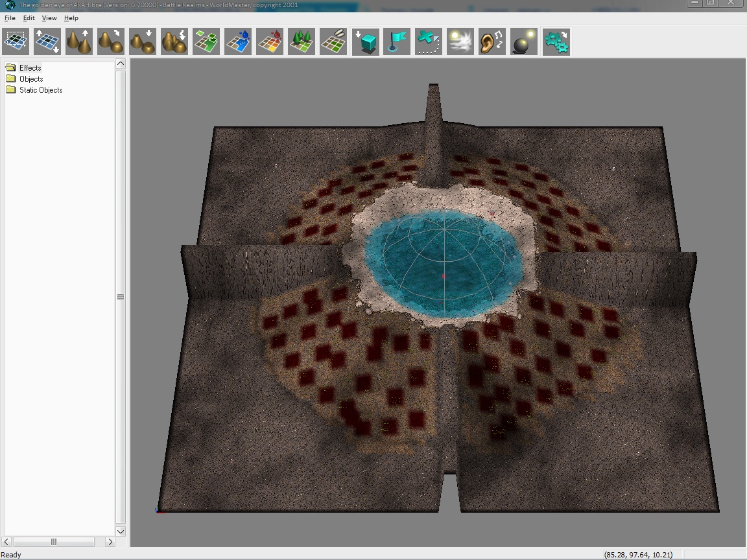Open the File menu
Viewport: 747px width, 560px height.
(10, 18)
